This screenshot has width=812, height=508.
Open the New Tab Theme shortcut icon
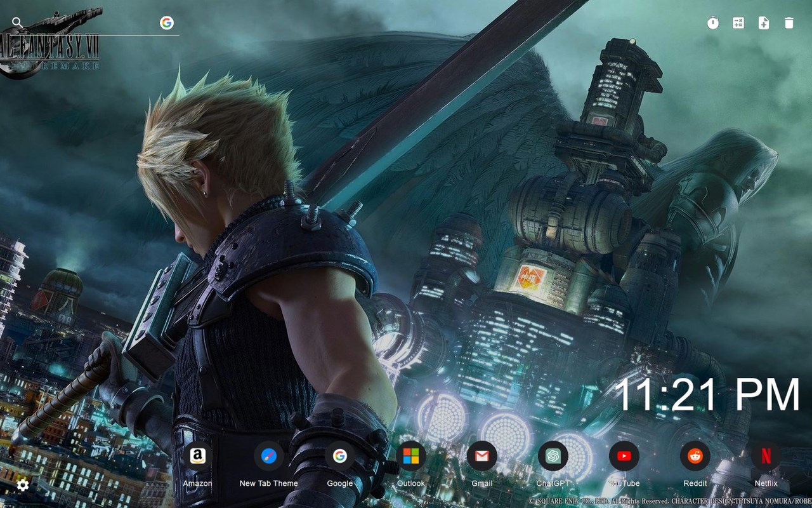click(269, 456)
